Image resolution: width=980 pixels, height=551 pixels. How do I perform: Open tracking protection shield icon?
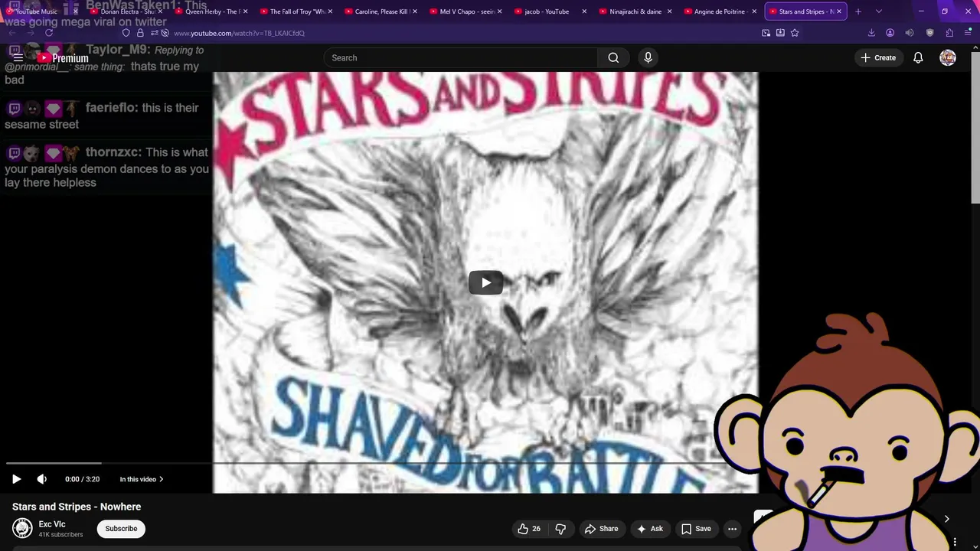click(x=126, y=33)
